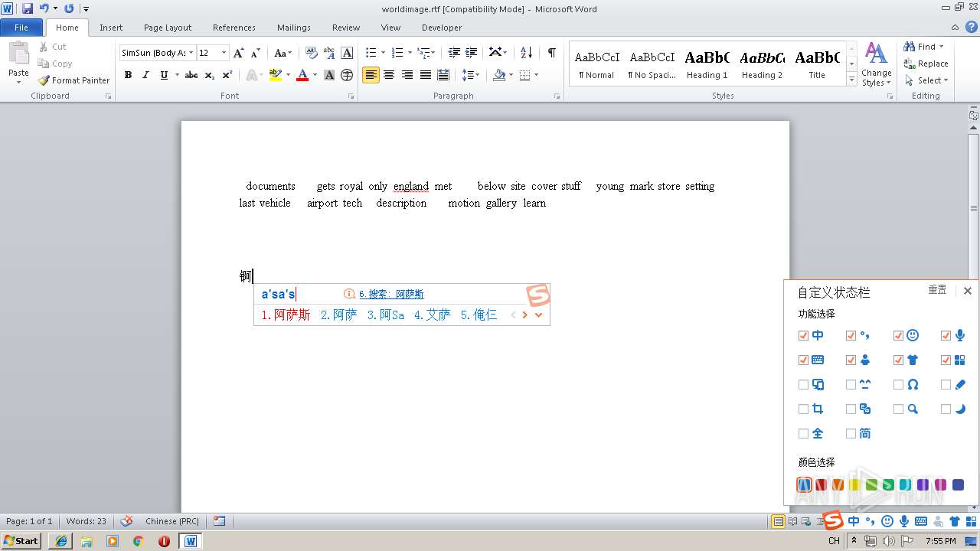The image size is (980, 551).
Task: Apply Strikethrough to text
Action: (x=191, y=75)
